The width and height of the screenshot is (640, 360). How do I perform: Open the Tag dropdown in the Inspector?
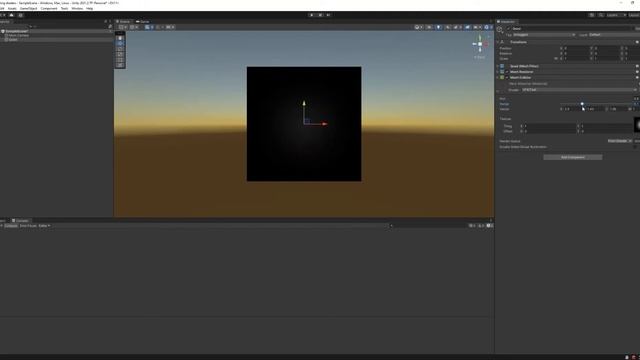[544, 35]
